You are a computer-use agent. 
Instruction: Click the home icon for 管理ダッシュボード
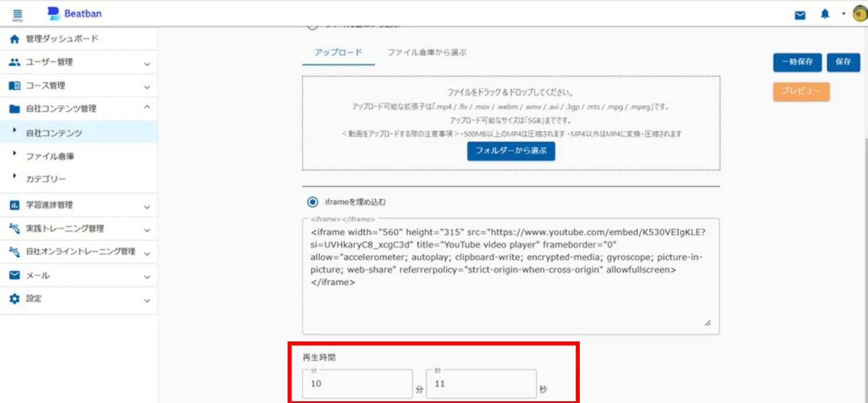click(x=15, y=39)
